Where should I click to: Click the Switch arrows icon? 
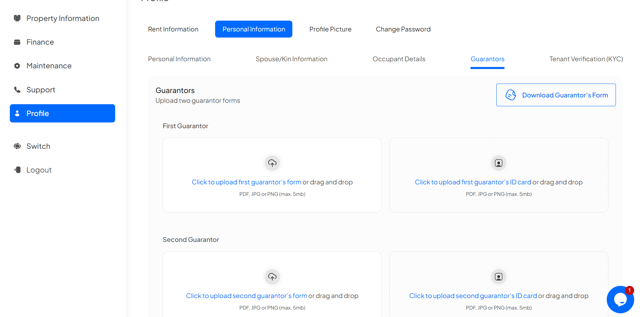pos(17,146)
